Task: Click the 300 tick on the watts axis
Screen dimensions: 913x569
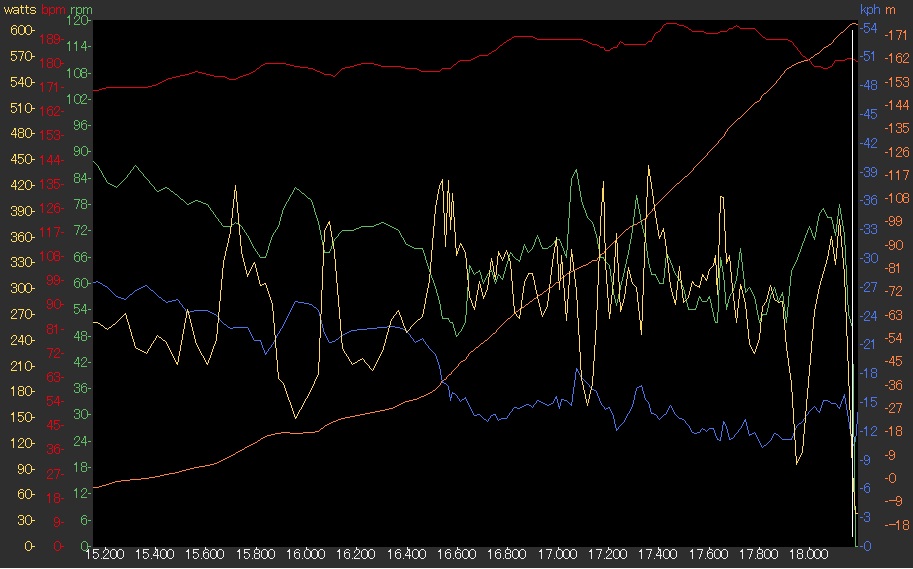Action: (x=23, y=288)
